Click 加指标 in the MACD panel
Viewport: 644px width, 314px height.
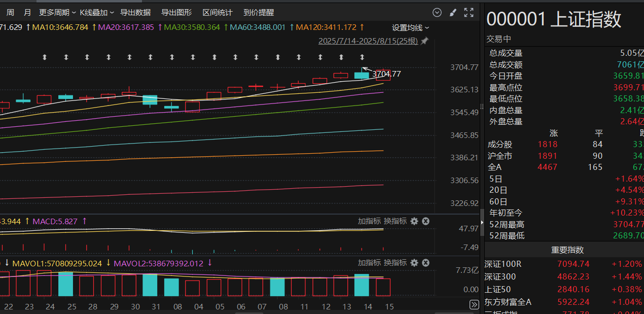(369, 221)
